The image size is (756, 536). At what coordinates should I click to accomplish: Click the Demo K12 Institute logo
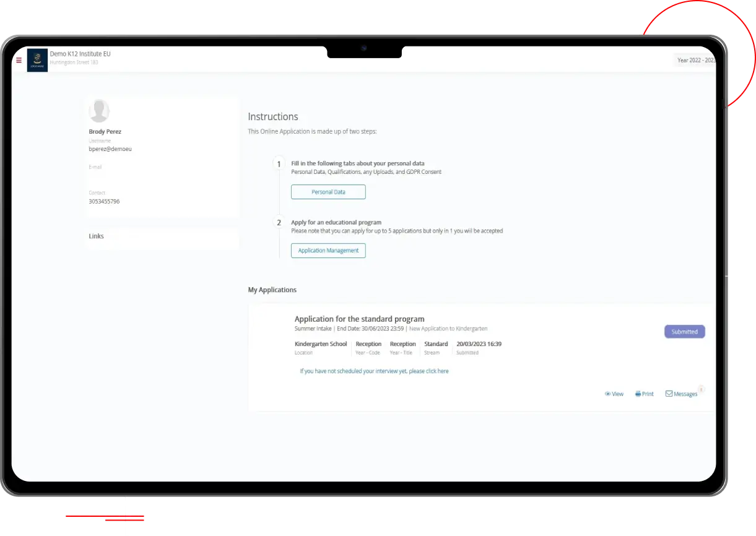pos(37,60)
